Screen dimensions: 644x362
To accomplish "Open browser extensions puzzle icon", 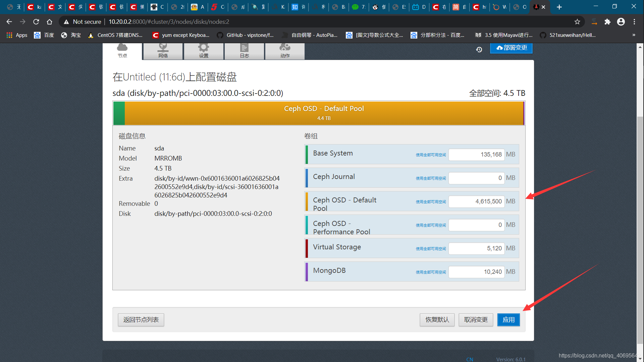I will tap(607, 22).
